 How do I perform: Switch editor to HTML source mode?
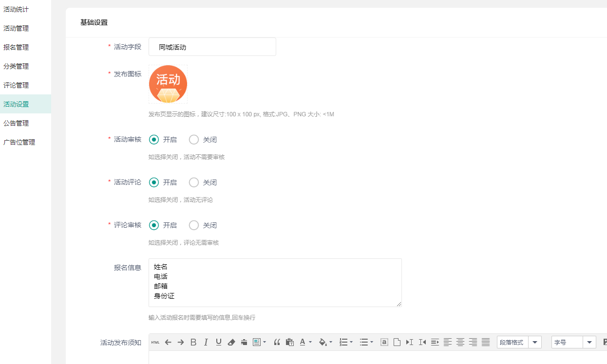[x=155, y=342]
